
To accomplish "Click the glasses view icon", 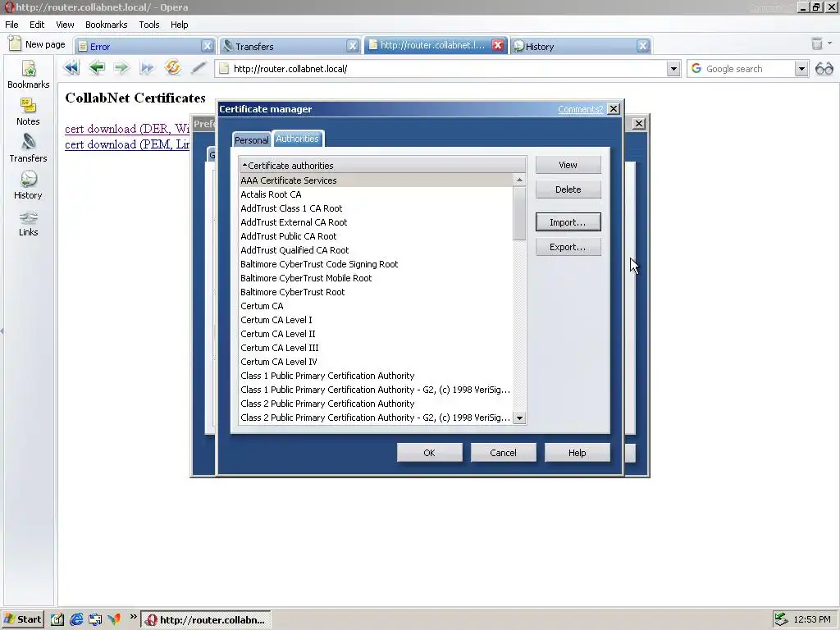I will (x=824, y=69).
